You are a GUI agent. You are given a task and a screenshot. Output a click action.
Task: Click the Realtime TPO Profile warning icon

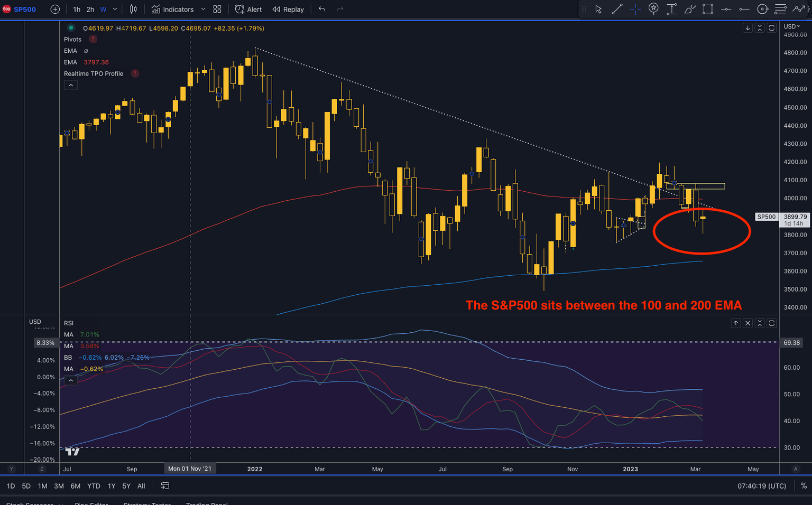pos(135,73)
